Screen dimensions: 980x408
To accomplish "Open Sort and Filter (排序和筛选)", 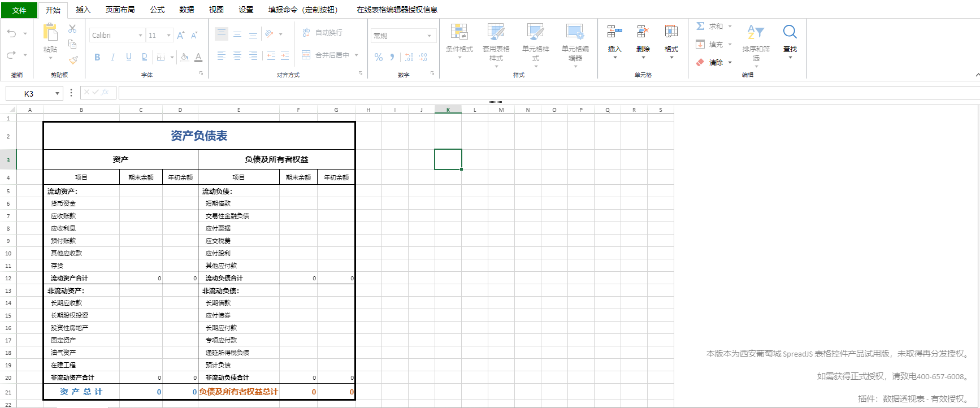I will click(x=756, y=44).
